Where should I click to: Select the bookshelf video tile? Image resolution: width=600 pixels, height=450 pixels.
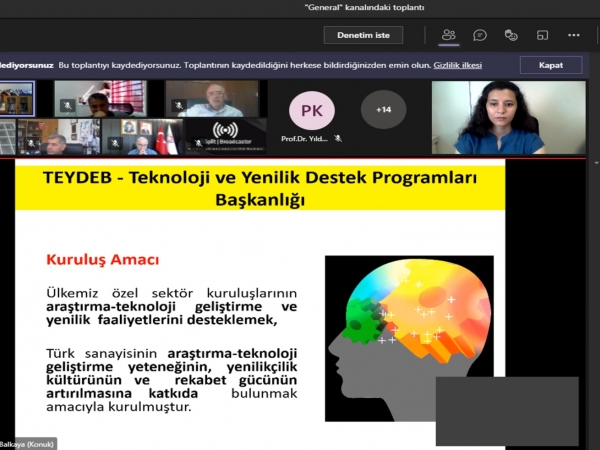17,98
